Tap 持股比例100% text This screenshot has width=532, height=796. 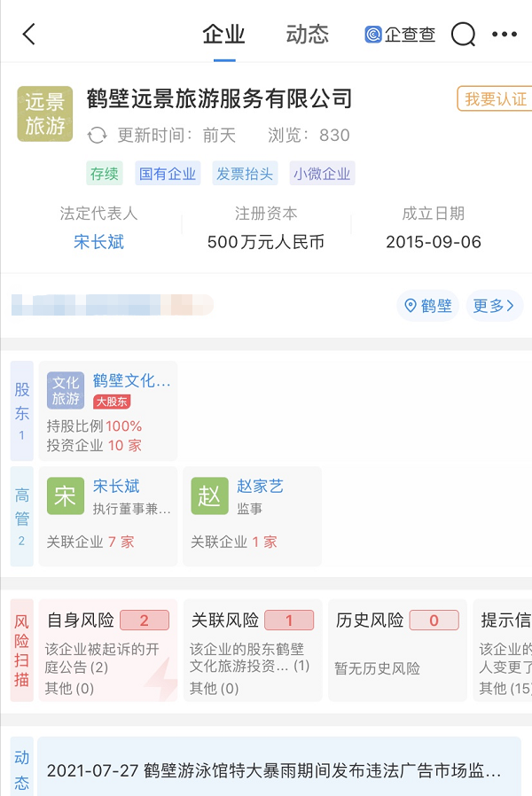94,425
